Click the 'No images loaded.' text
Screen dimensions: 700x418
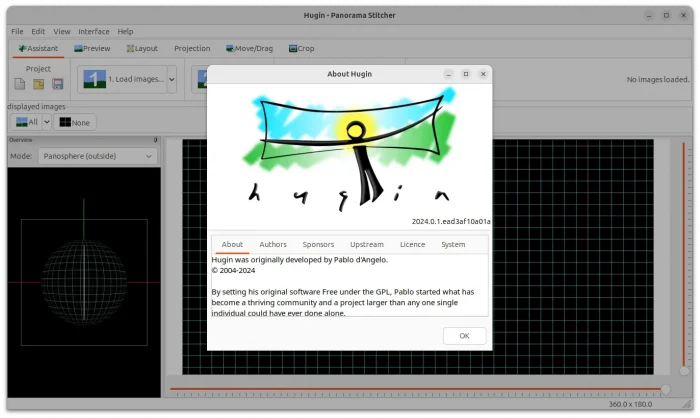[x=658, y=79]
